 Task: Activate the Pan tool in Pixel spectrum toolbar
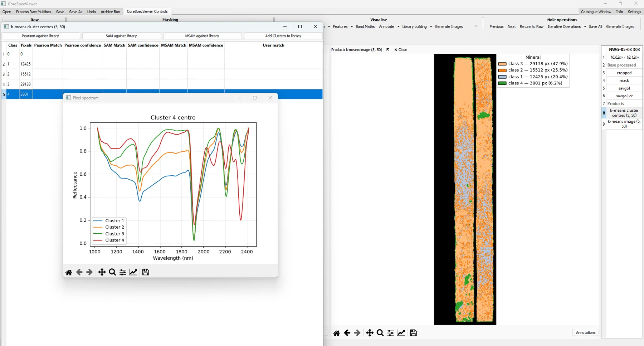pyautogui.click(x=102, y=272)
